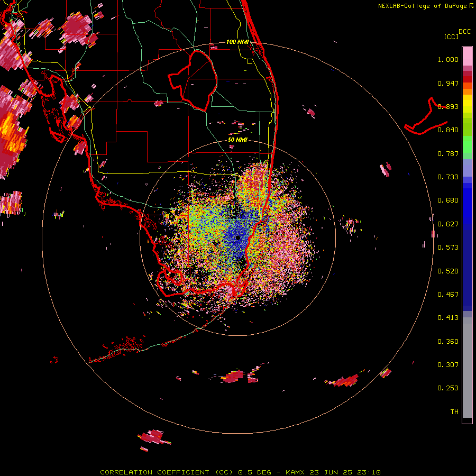Click the TH threshold legend label
The image size is (476, 476).
coord(454,412)
